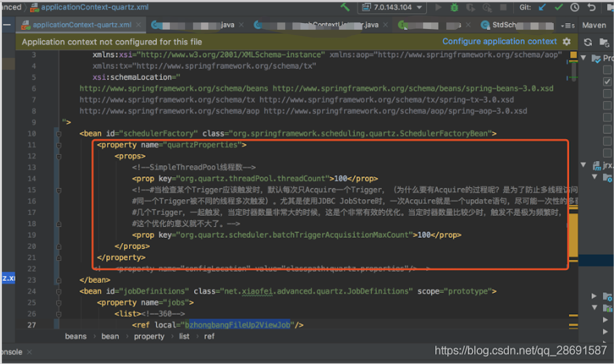Click the Git rollback undo arrow

(x=592, y=7)
